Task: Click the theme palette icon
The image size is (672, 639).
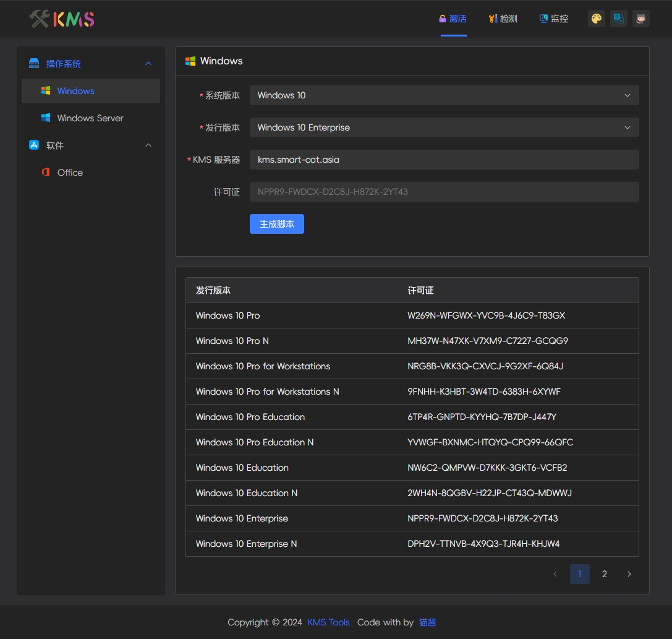Action: click(596, 19)
